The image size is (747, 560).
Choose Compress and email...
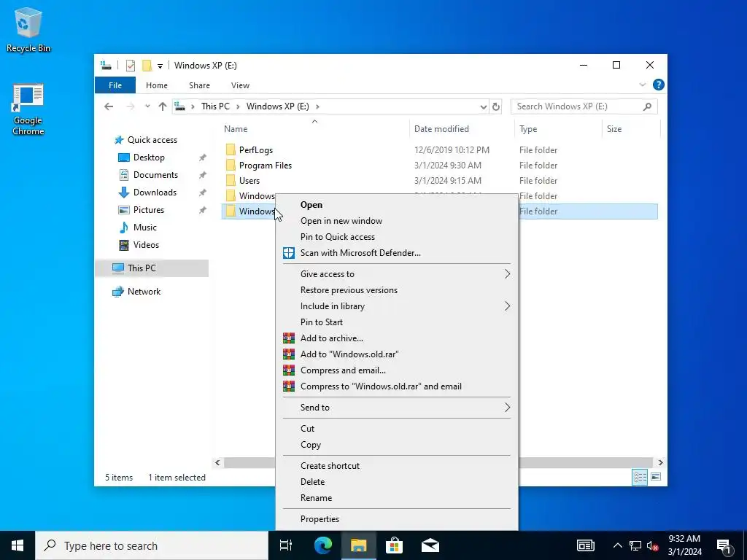point(396,370)
